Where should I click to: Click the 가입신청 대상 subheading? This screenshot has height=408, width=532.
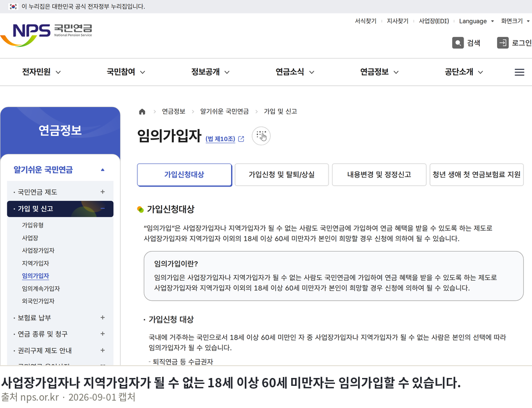[x=171, y=319]
